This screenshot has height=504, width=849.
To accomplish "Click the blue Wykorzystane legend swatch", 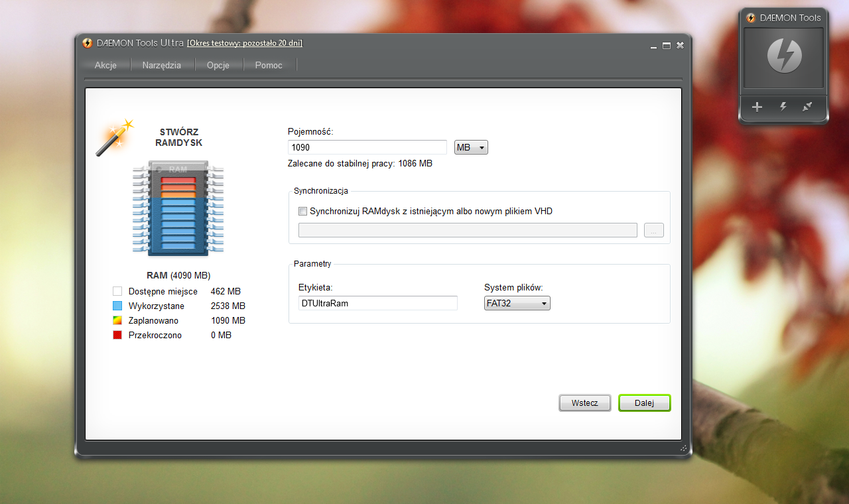I will click(x=117, y=306).
